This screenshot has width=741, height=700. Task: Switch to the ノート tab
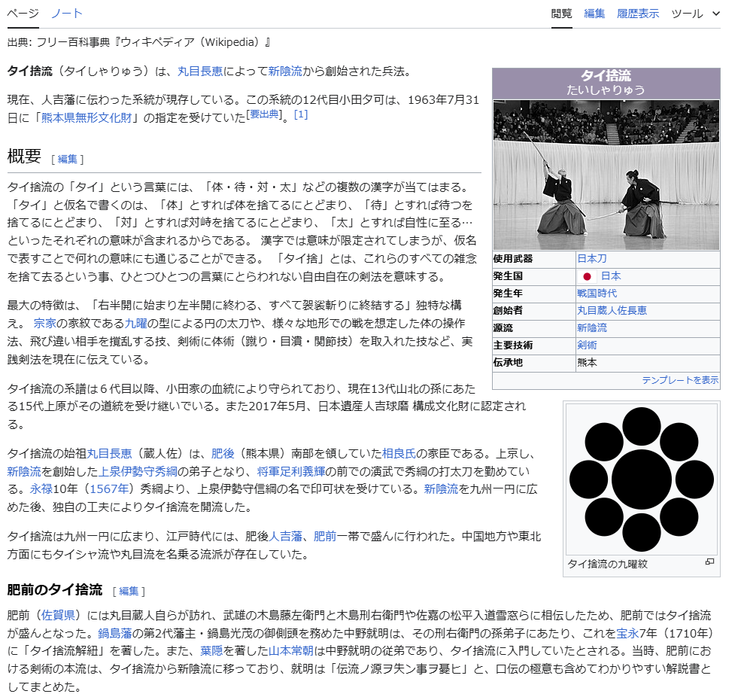[67, 14]
